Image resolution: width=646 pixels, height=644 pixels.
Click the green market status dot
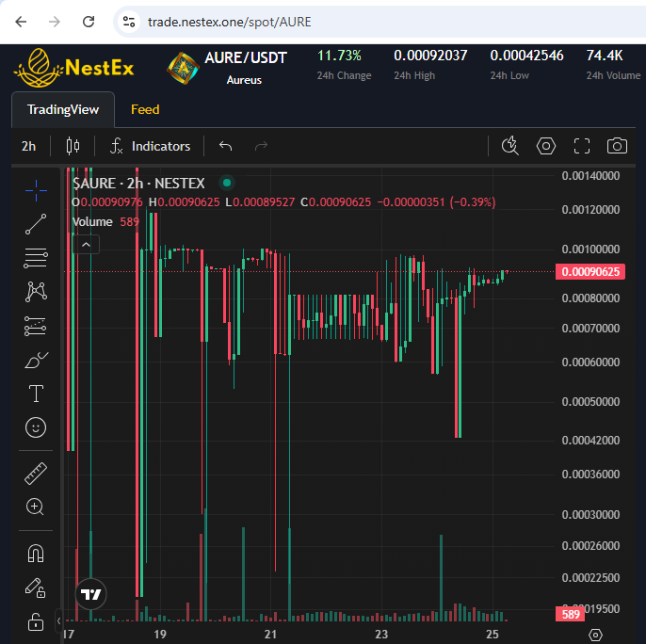click(227, 183)
